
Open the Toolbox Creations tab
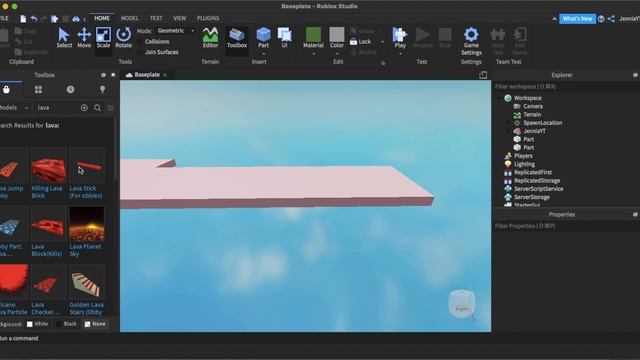click(x=102, y=89)
